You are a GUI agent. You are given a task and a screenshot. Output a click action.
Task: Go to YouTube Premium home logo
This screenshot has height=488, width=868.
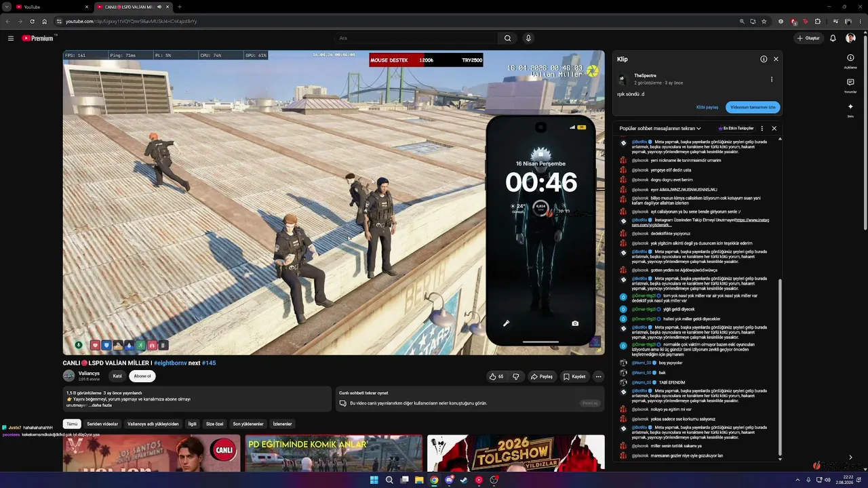coord(37,38)
